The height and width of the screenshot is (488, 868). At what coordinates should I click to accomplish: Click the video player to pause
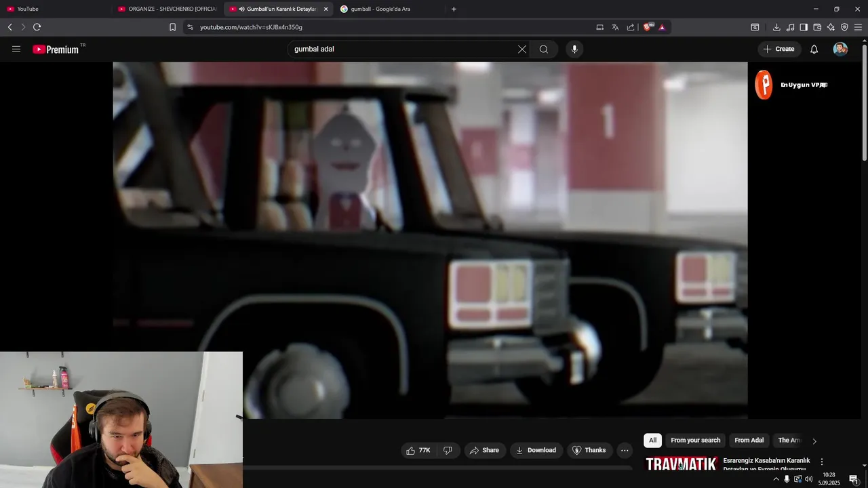430,240
